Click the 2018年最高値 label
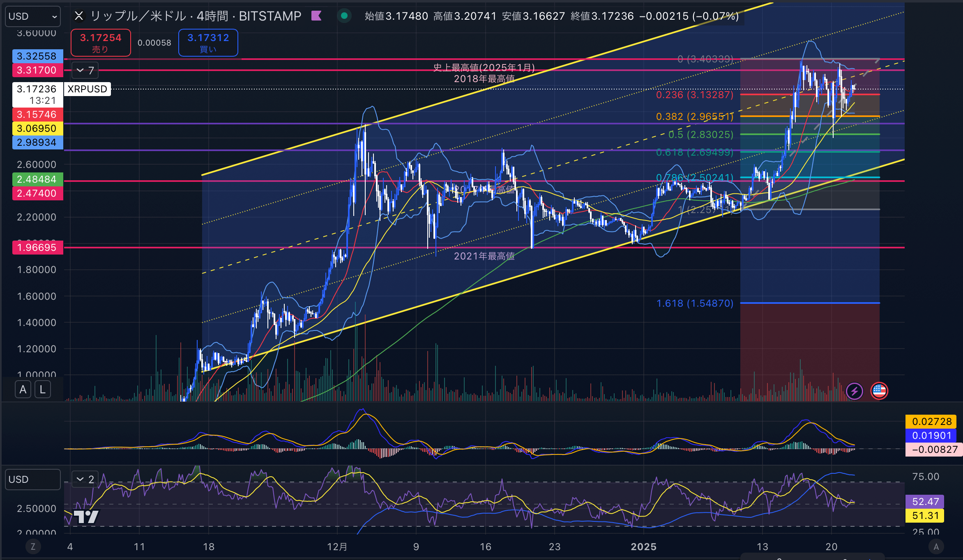Screen dimensions: 963x560 tap(484, 79)
